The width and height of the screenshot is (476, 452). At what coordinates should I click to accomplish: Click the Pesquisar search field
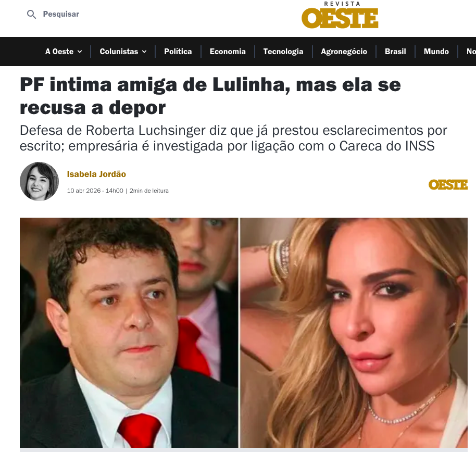[x=61, y=14]
